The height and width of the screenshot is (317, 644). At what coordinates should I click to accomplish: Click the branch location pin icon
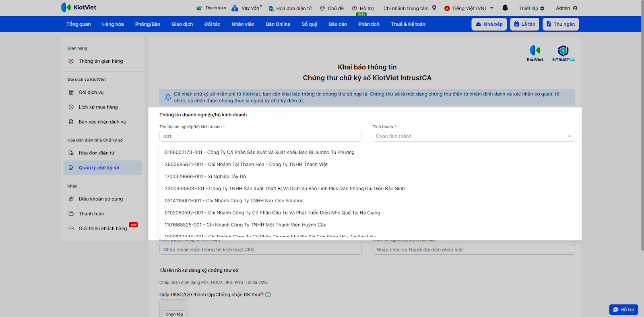point(434,8)
